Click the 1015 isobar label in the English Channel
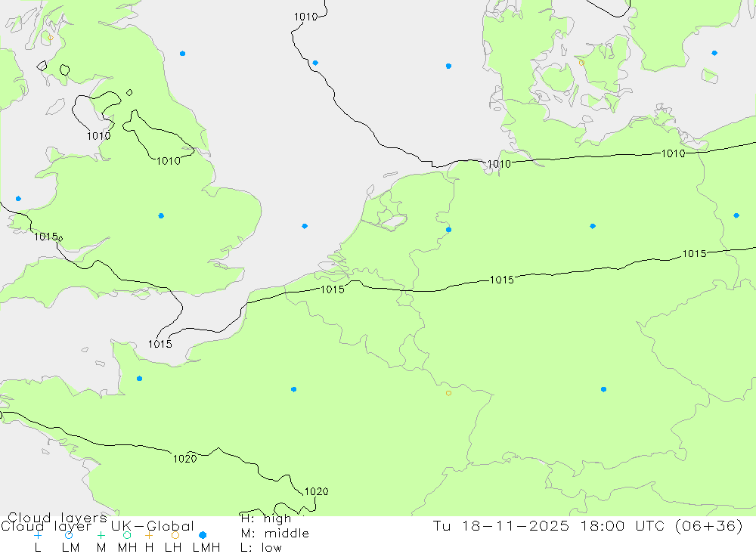 click(x=160, y=344)
